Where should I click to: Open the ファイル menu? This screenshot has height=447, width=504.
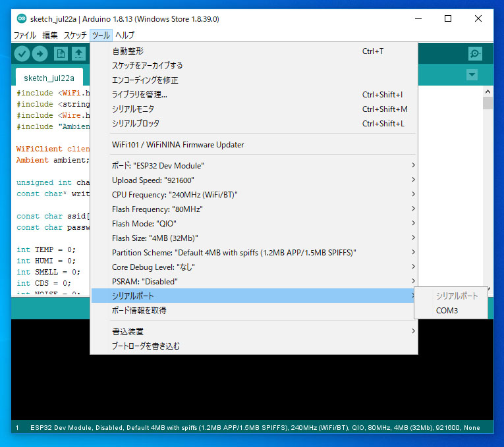click(x=25, y=35)
